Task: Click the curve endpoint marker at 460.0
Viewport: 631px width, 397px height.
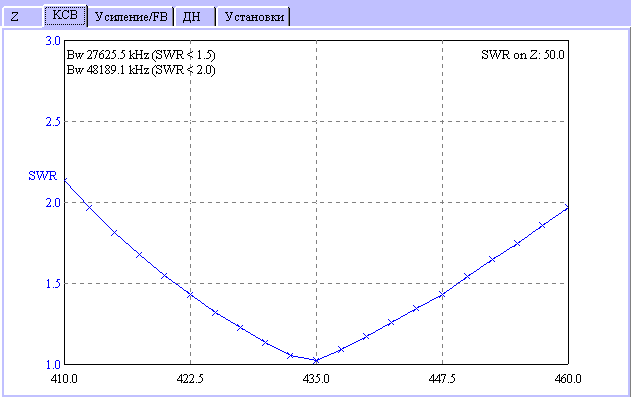Action: (x=567, y=208)
